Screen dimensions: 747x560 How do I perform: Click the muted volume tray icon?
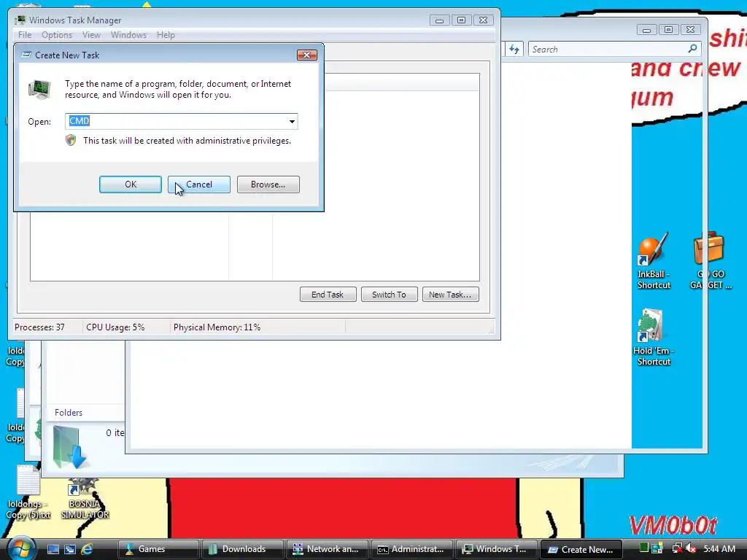[x=691, y=548]
